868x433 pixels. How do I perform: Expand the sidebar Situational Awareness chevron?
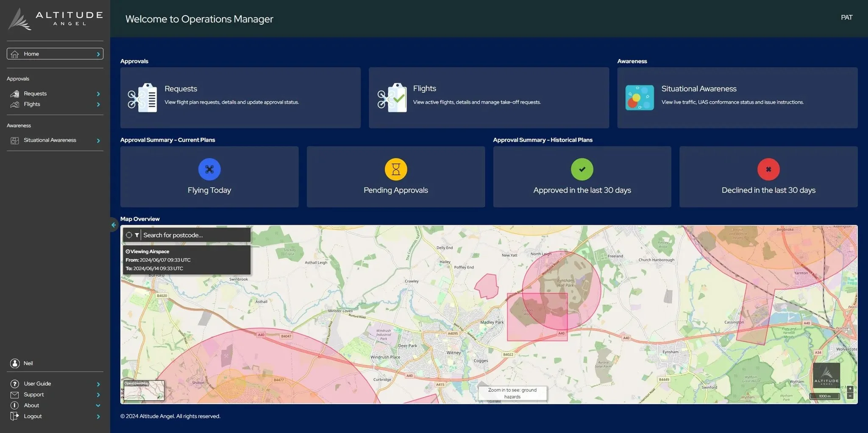98,141
